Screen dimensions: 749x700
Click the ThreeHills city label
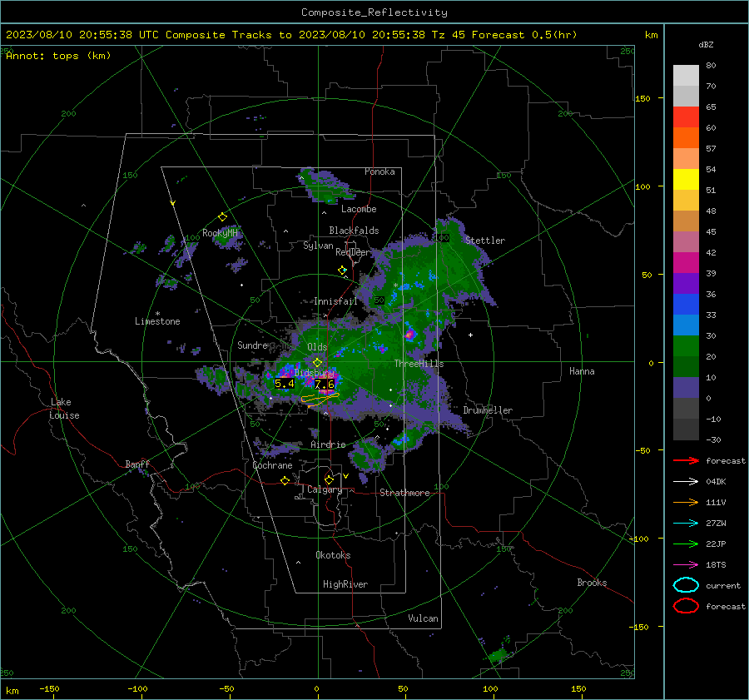click(419, 364)
